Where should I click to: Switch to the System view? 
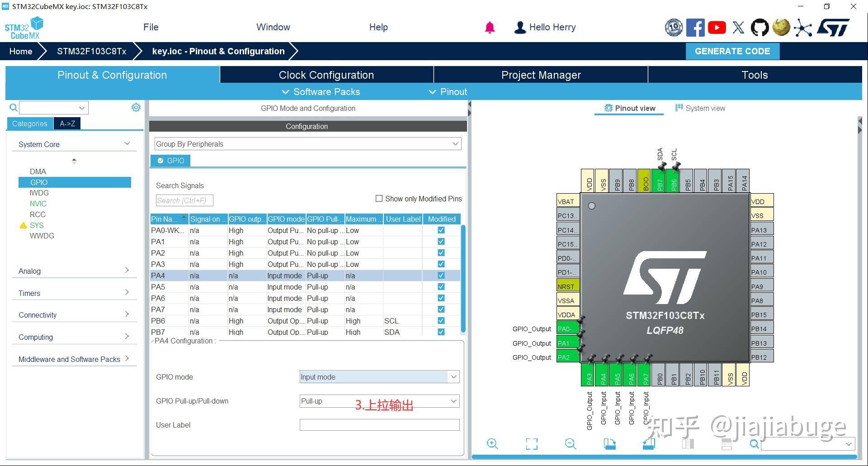[700, 108]
